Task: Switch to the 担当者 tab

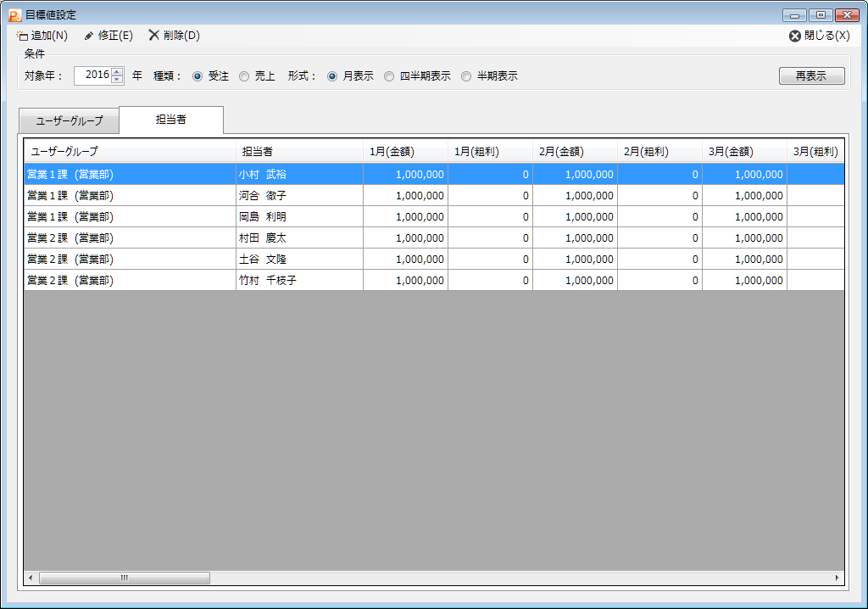Action: (x=171, y=120)
